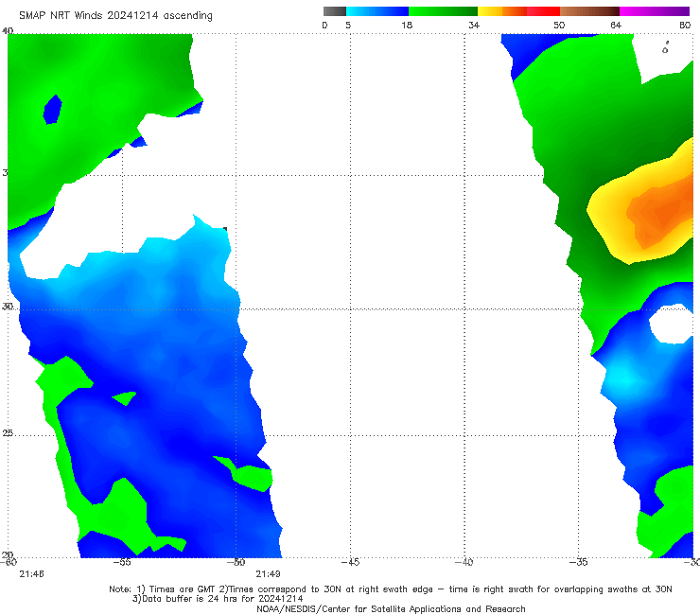Image resolution: width=700 pixels, height=615 pixels.
Task: Click the longitude label "-55"
Action: [x=122, y=562]
